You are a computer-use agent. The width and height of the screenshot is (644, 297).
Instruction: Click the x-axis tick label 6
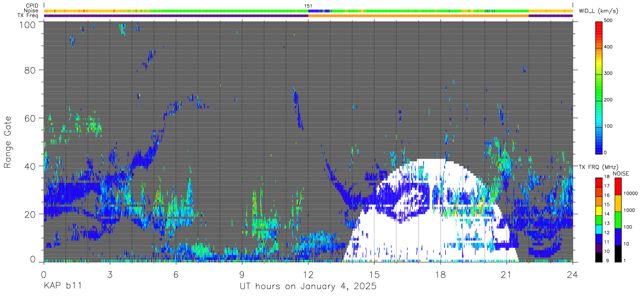[x=176, y=274]
